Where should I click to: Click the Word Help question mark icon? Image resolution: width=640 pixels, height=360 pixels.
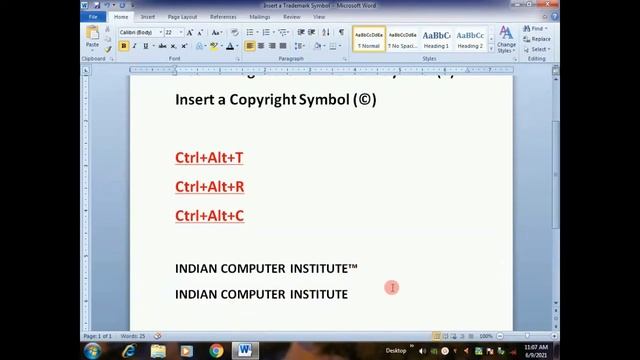pyautogui.click(x=554, y=17)
